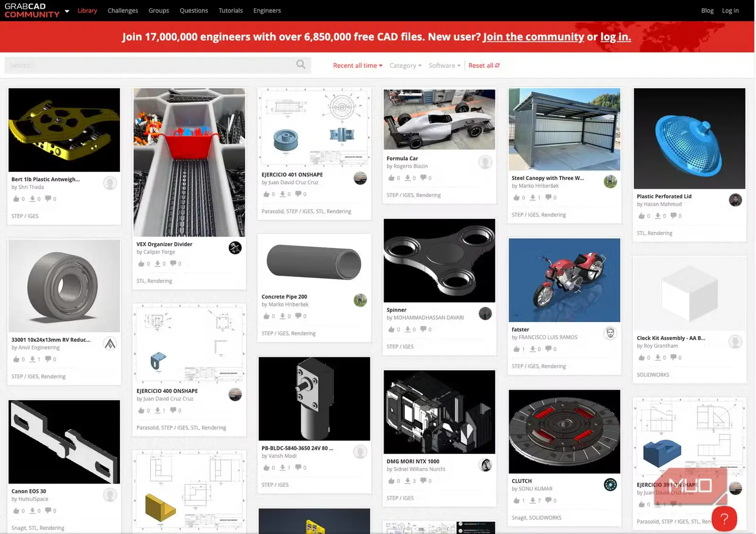Click download icon on EJERCICIO 400 ONSHAPE card
Viewport: 756px width, 534px height.
click(157, 410)
